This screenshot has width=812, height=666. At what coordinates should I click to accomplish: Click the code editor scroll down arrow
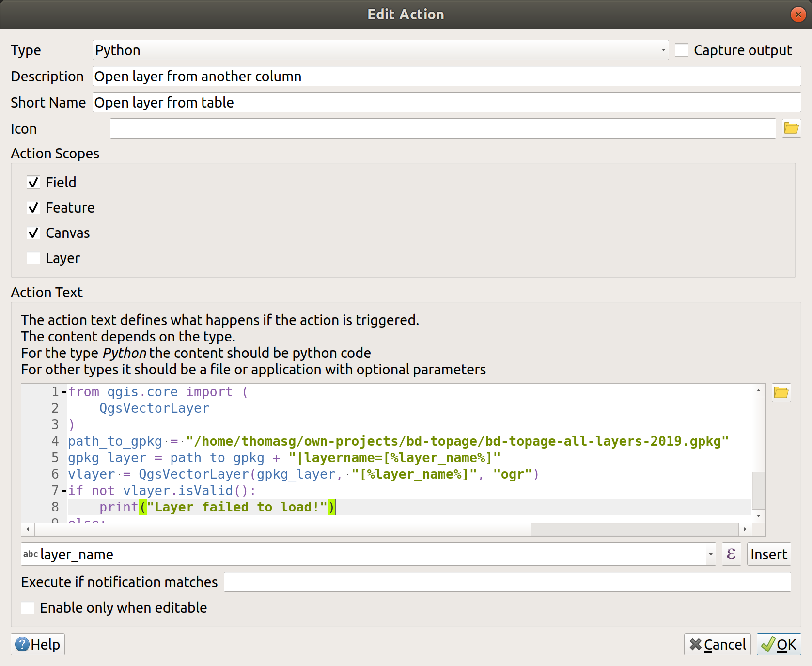pos(759,516)
